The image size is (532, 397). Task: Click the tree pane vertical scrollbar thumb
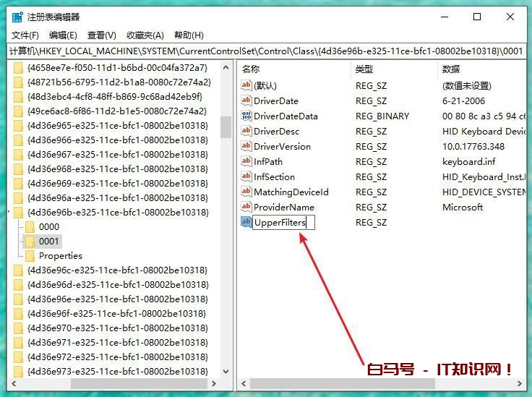pos(226,127)
